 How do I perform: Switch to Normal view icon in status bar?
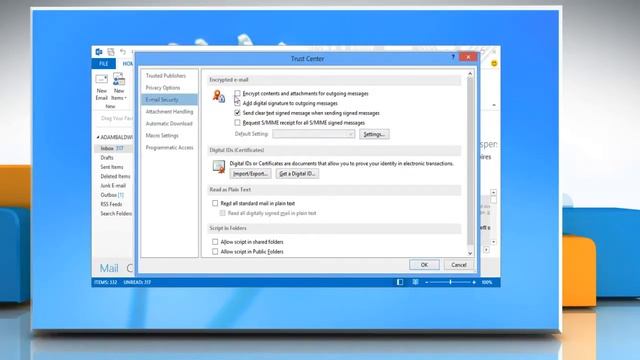(400, 282)
